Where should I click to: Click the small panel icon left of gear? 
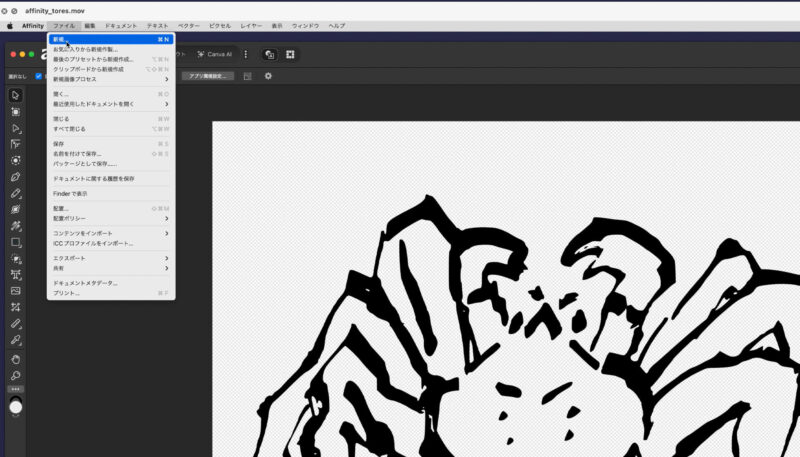tap(247, 76)
